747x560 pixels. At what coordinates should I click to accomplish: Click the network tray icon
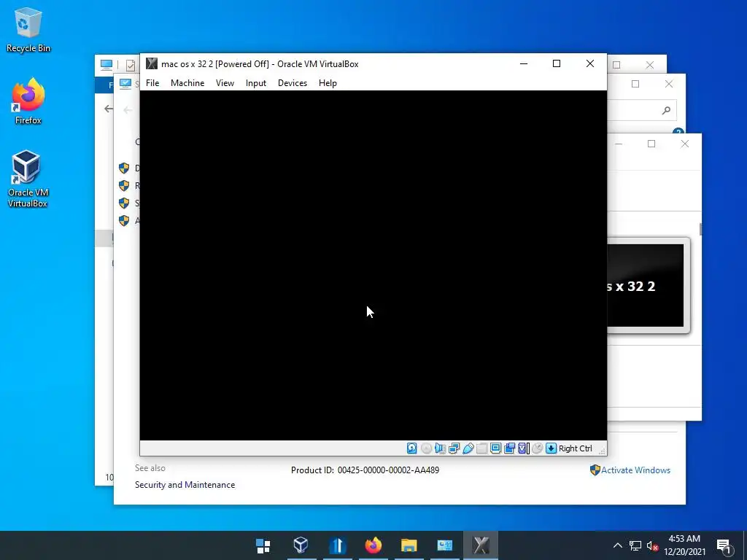pyautogui.click(x=635, y=545)
